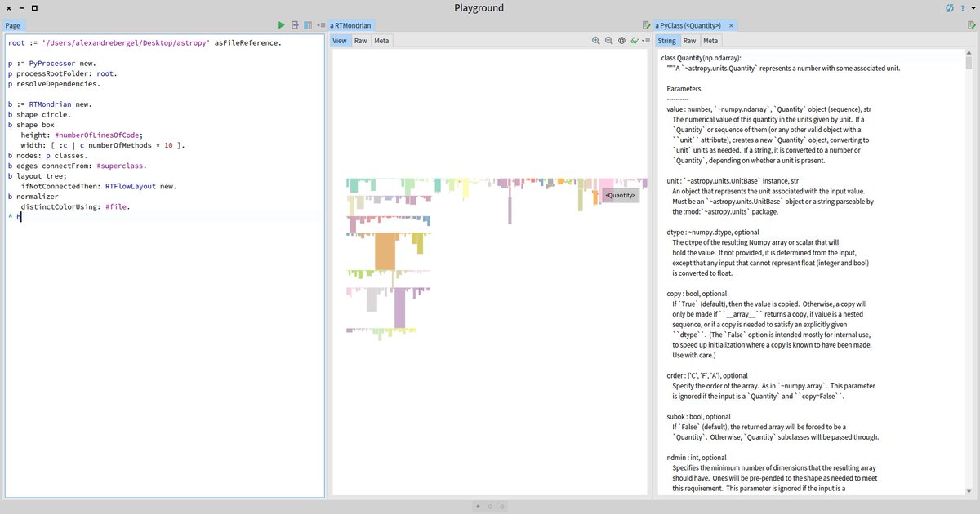Close the PyClass <Quantity> tab
Image resolution: width=980 pixels, height=514 pixels.
coord(731,25)
